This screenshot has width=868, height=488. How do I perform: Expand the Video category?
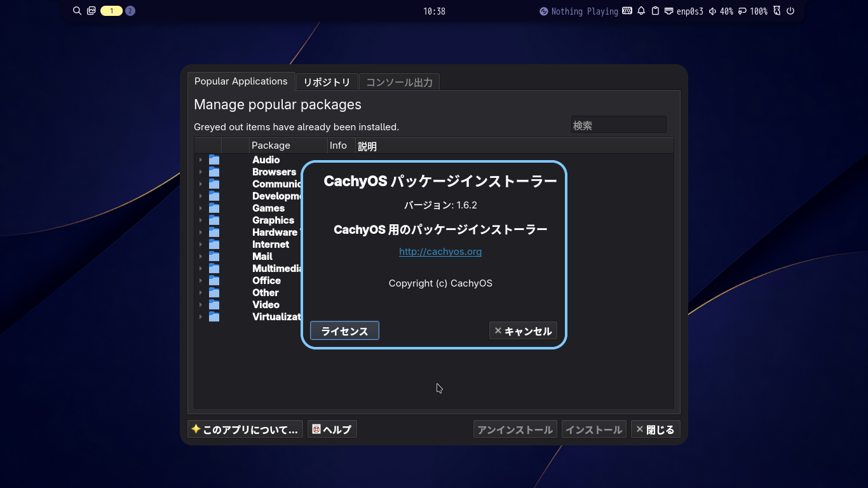[x=201, y=305]
